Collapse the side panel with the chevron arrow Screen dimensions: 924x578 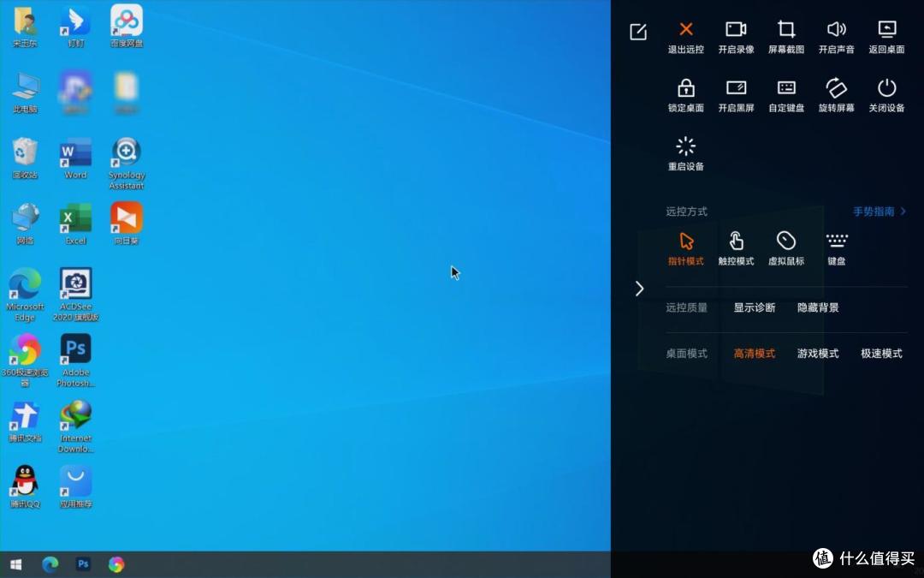(640, 289)
